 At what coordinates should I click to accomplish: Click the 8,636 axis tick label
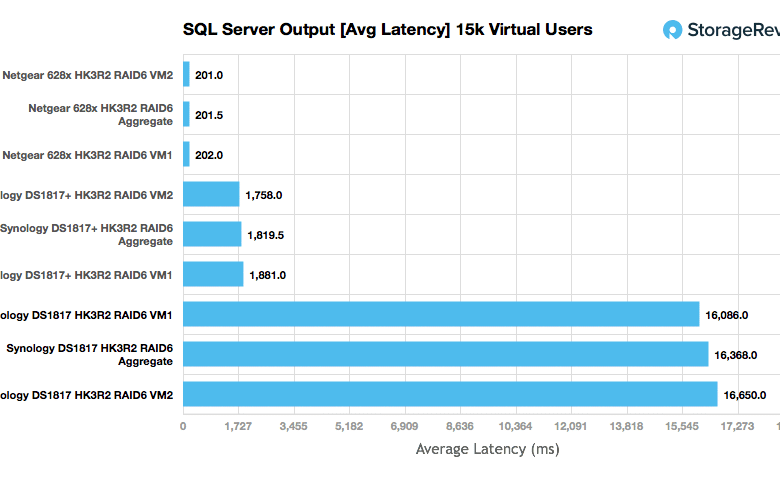[460, 426]
